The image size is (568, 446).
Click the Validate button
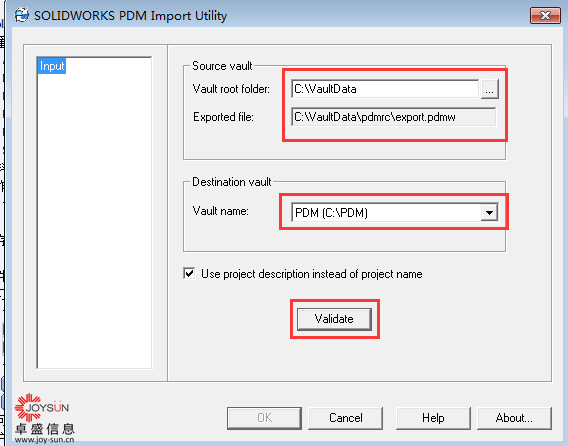pyautogui.click(x=334, y=319)
